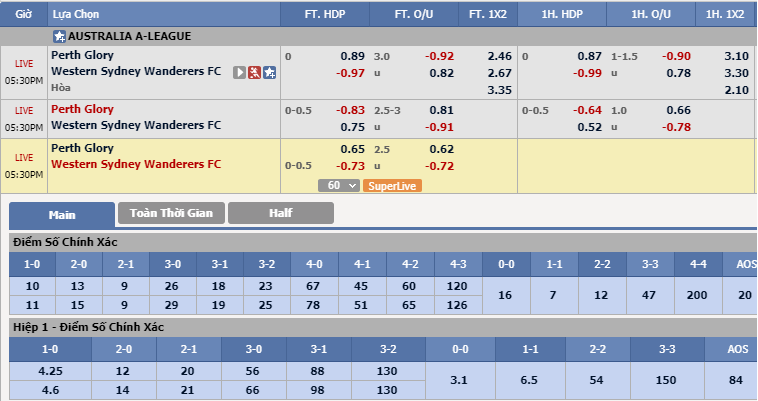Open the 60 dropdown selector
This screenshot has width=758, height=401.
pyautogui.click(x=339, y=185)
